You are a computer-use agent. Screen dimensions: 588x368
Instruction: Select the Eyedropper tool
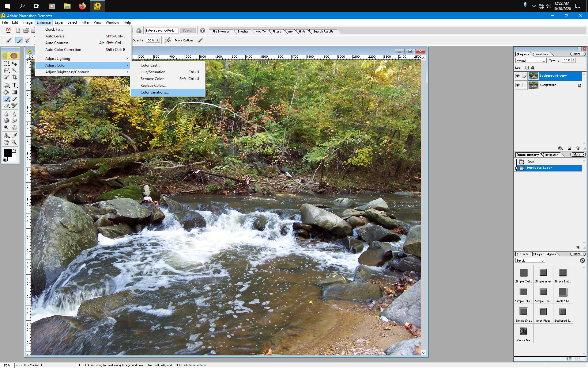(14, 135)
